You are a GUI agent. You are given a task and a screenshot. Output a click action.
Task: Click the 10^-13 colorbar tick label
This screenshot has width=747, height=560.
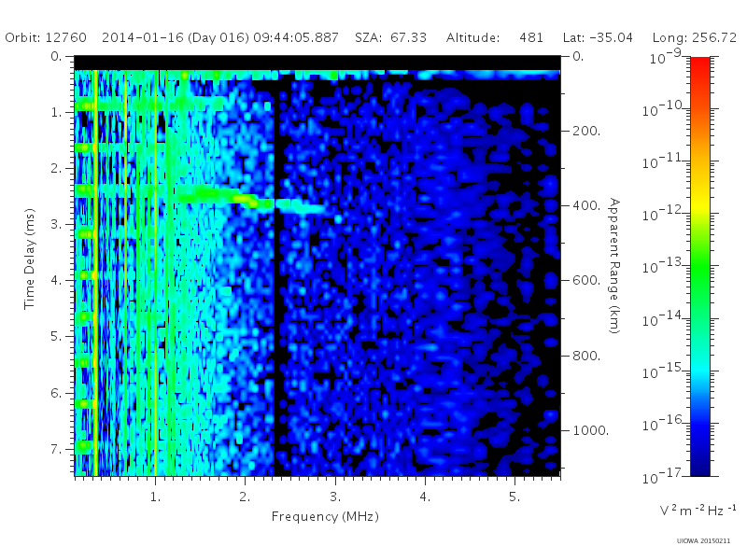(x=663, y=266)
